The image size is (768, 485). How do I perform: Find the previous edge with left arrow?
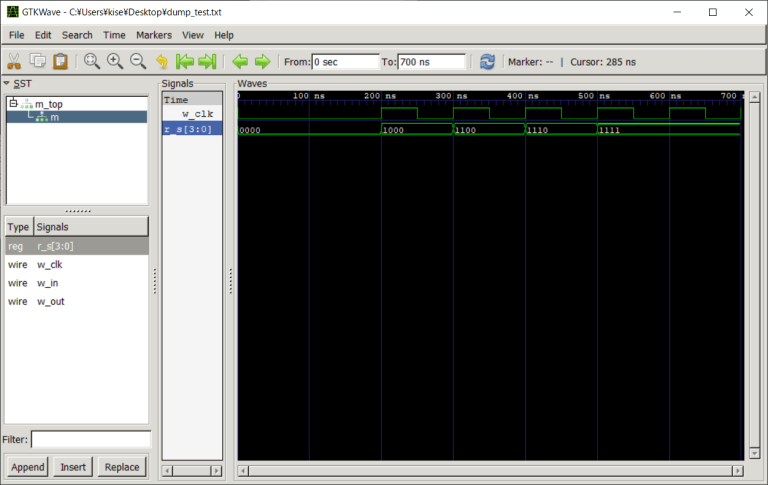pos(239,61)
